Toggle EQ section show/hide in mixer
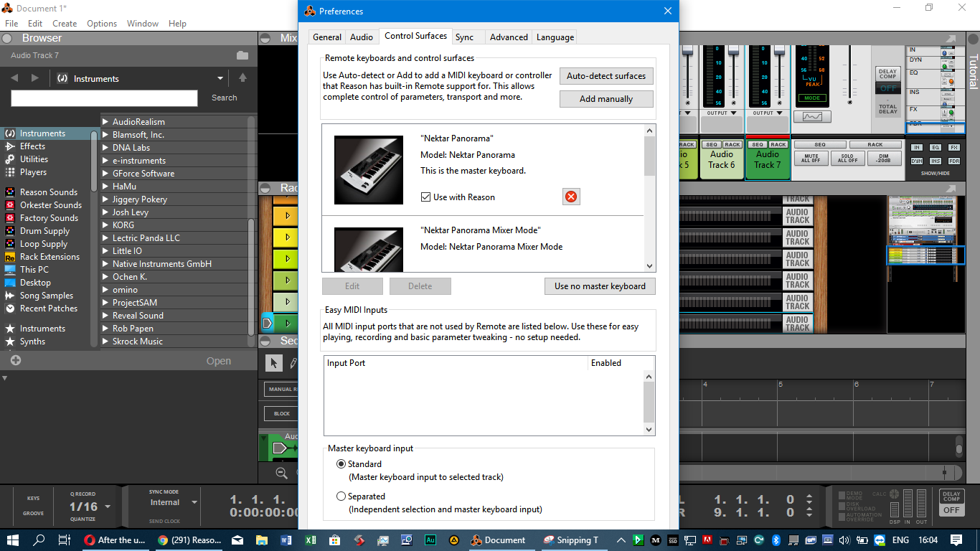This screenshot has width=980, height=551. [x=936, y=147]
